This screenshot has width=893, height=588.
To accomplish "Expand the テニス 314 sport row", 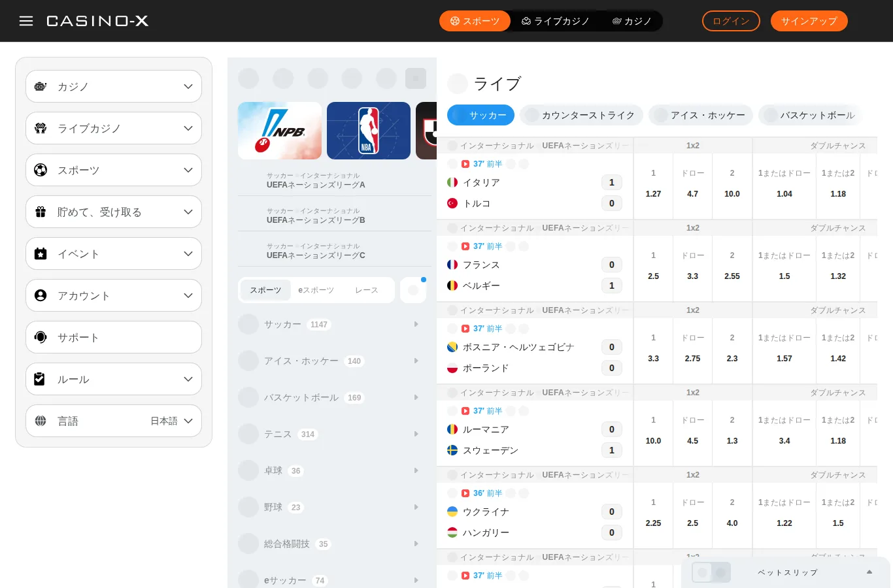I will coord(332,434).
